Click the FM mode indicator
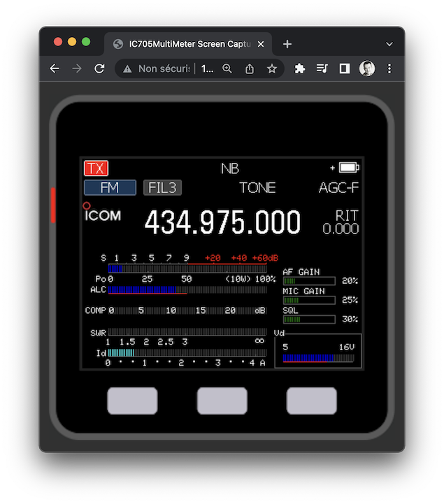Screen dimensions: 444x504 coord(110,187)
